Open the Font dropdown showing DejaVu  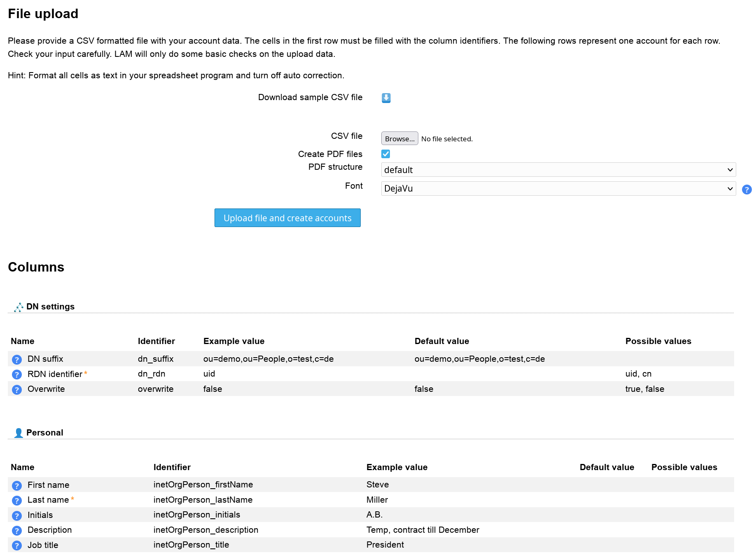558,189
